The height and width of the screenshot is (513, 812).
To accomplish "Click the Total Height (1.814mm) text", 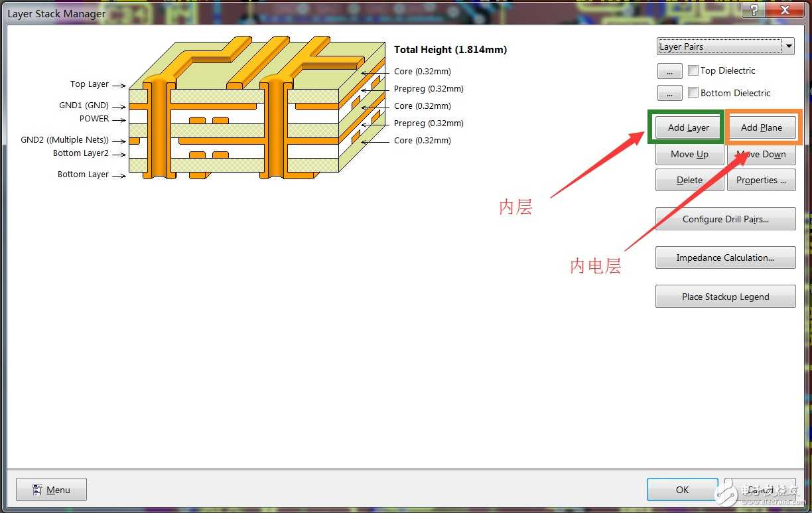I will (x=450, y=50).
